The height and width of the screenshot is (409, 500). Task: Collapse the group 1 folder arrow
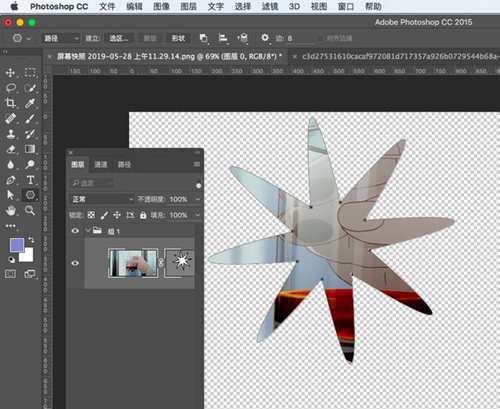coord(88,230)
